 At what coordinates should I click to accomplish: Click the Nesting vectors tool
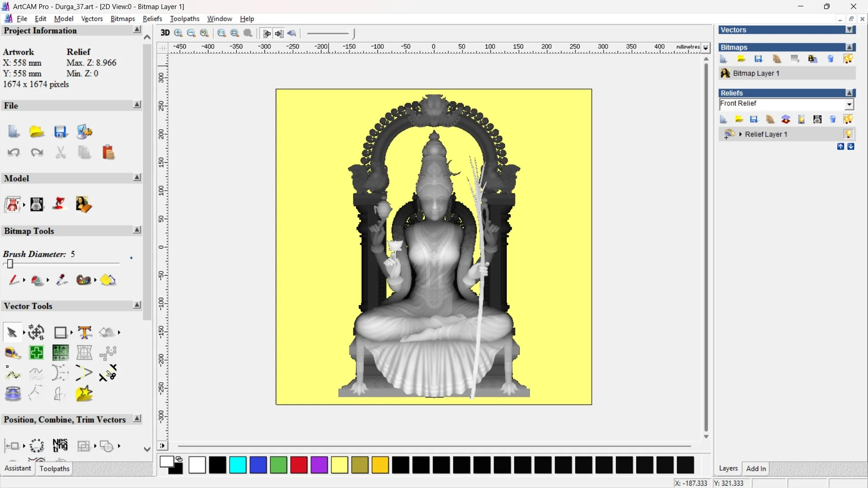point(60,446)
